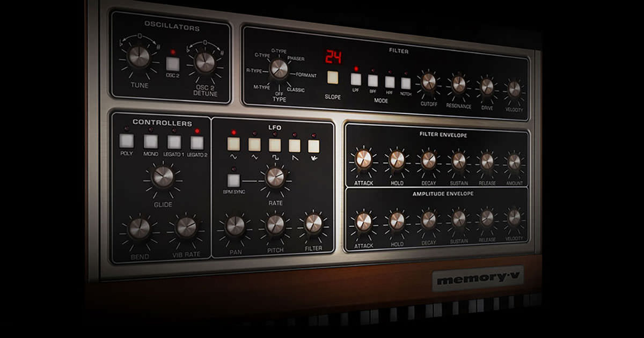Switch to Mono voice mode
The image size is (644, 338).
click(151, 141)
